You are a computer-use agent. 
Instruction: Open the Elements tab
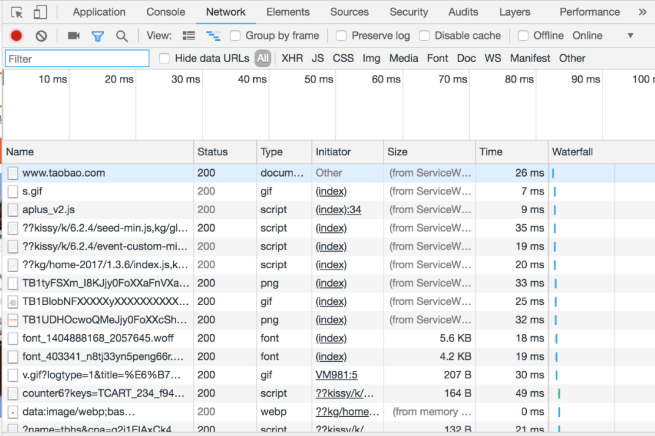point(288,12)
